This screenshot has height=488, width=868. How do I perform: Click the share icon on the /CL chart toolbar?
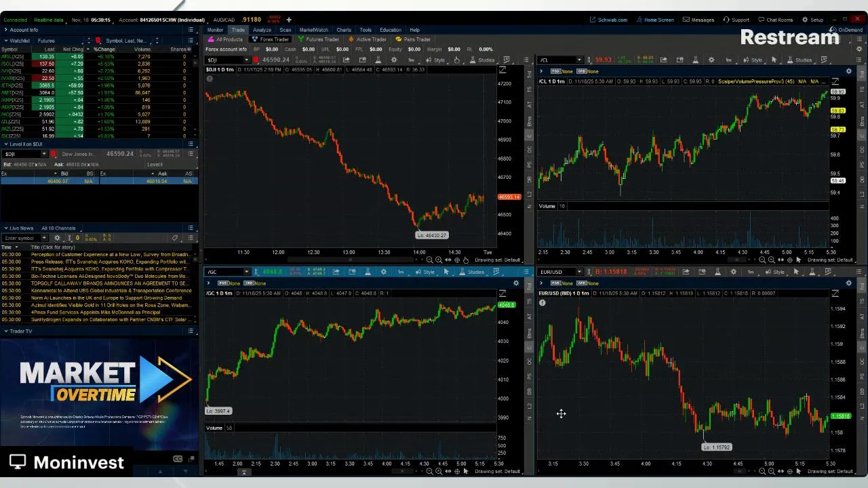[x=663, y=60]
